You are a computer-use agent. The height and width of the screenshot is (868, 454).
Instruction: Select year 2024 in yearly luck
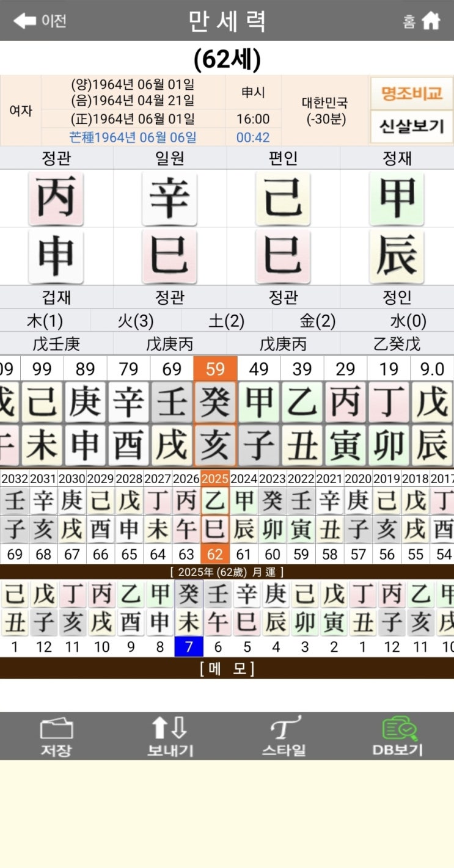pyautogui.click(x=244, y=478)
